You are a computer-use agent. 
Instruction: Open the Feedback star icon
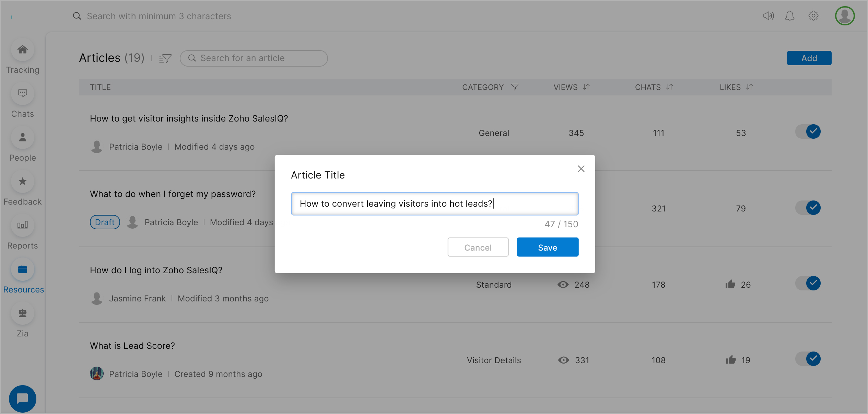pyautogui.click(x=23, y=182)
